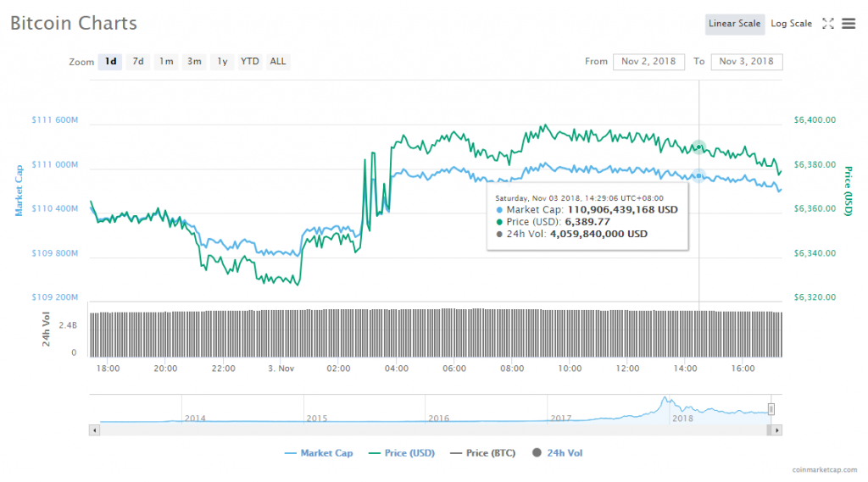The width and height of the screenshot is (868, 482).
Task: Choose the 3m zoom option
Action: point(194,62)
